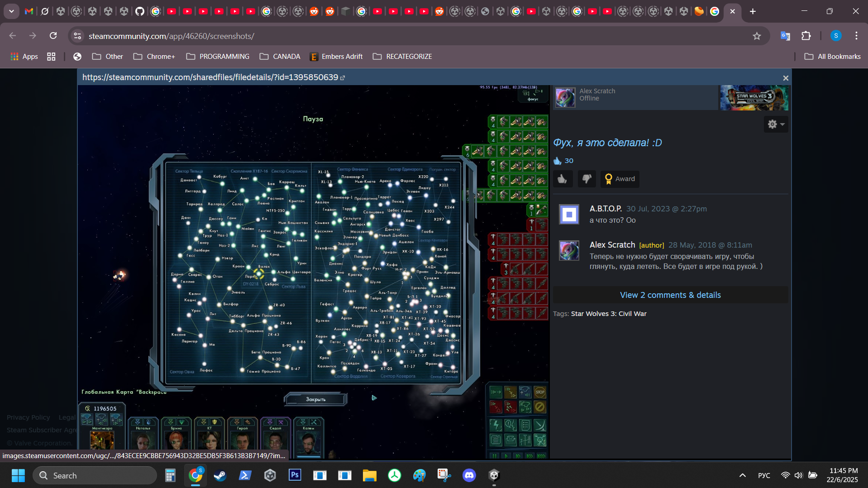Open Discord from the taskbar
The width and height of the screenshot is (868, 488).
click(x=469, y=475)
